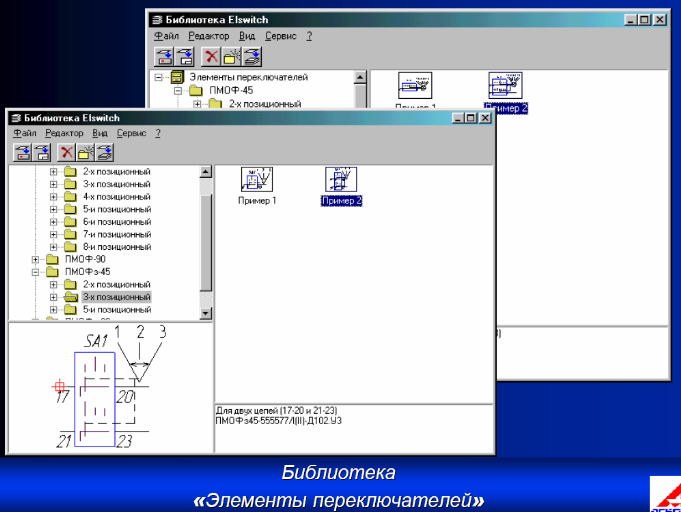Click the stacked-sheets arrow icon ending the front window toolbar

[x=105, y=152]
